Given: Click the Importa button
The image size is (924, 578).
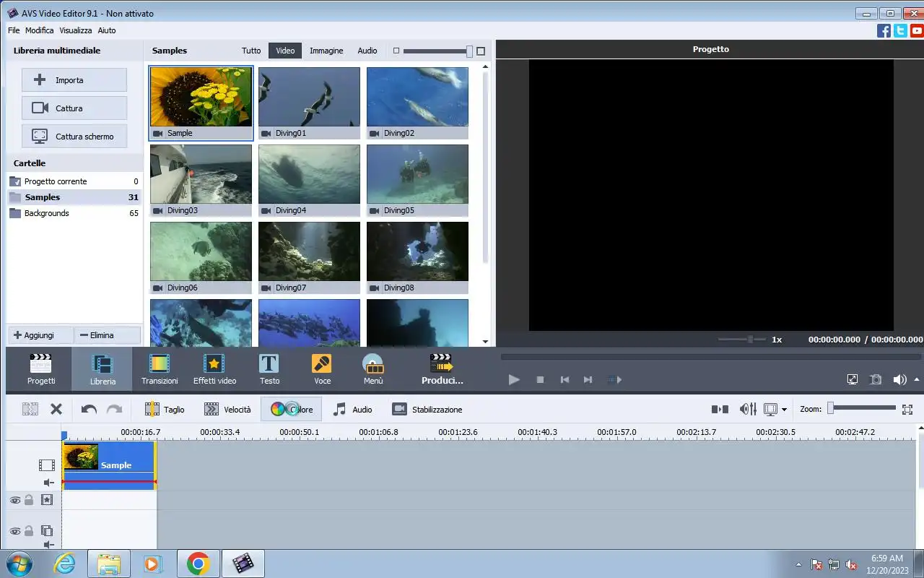Looking at the screenshot, I should [74, 80].
